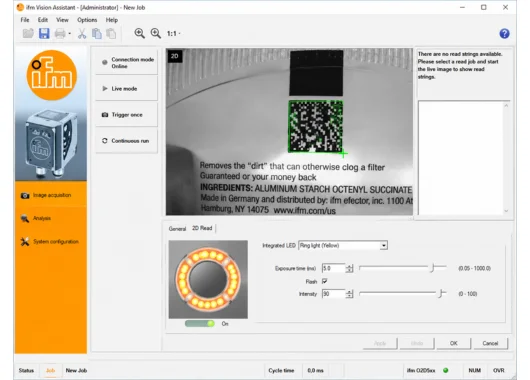The image size is (530, 380).
Task: Open help with the blue question mark icon
Action: [504, 33]
